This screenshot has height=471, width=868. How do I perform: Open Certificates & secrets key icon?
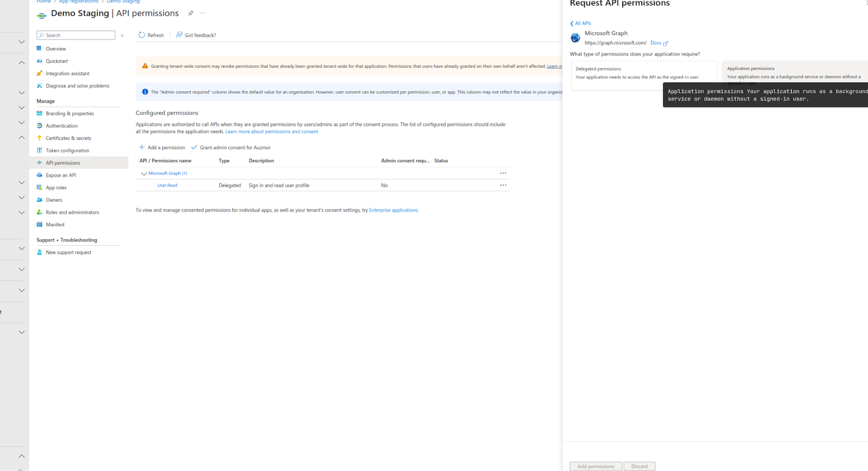click(x=39, y=138)
